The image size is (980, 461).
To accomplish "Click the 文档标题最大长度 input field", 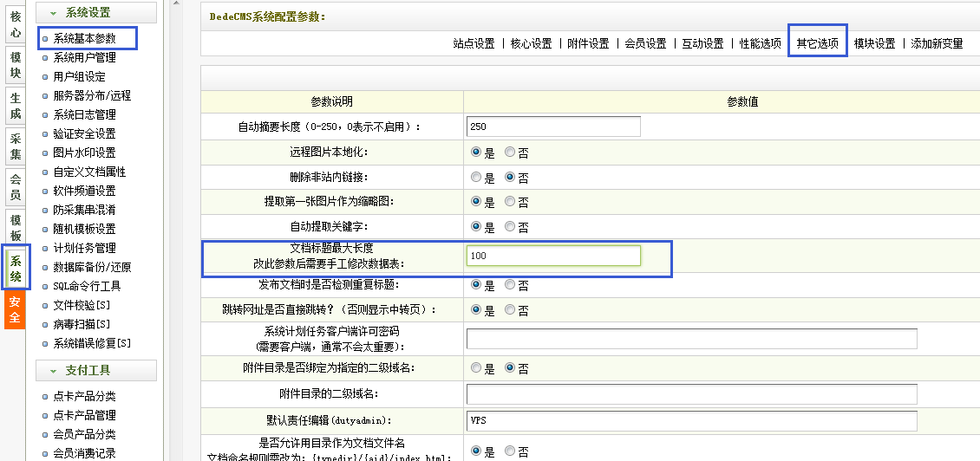I will (552, 256).
